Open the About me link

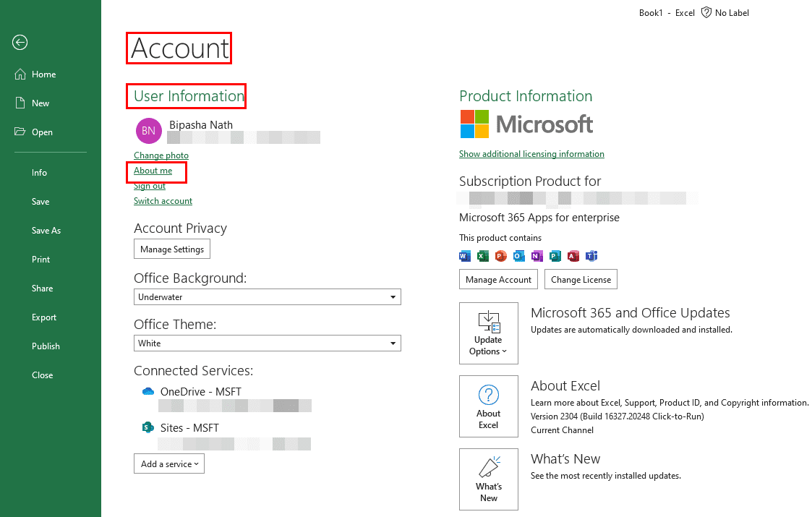153,171
